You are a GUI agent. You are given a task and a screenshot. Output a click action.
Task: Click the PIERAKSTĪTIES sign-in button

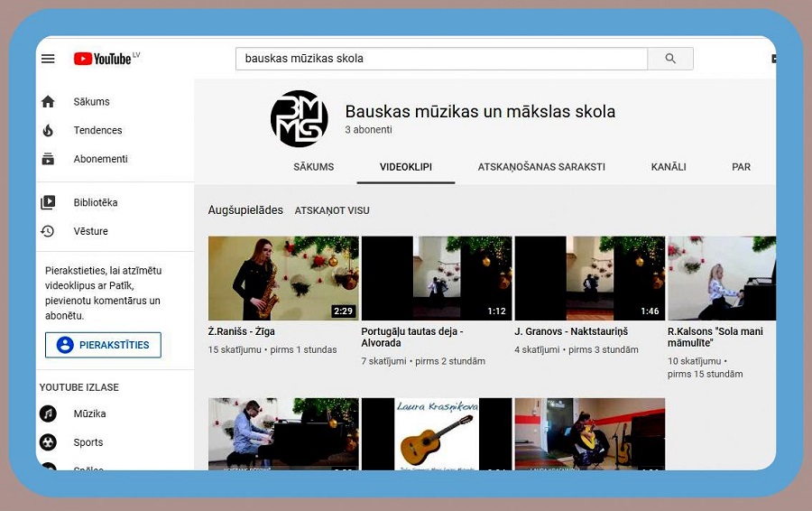tap(103, 345)
